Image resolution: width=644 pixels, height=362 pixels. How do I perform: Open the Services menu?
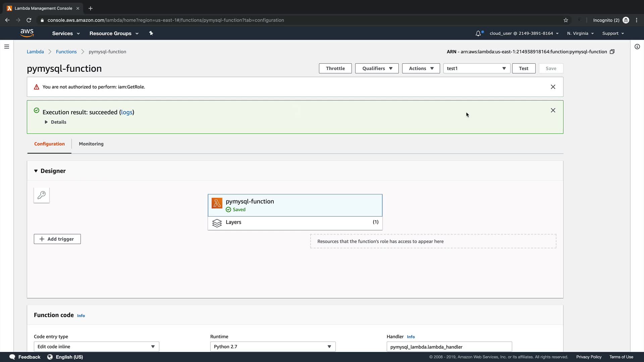pos(66,33)
